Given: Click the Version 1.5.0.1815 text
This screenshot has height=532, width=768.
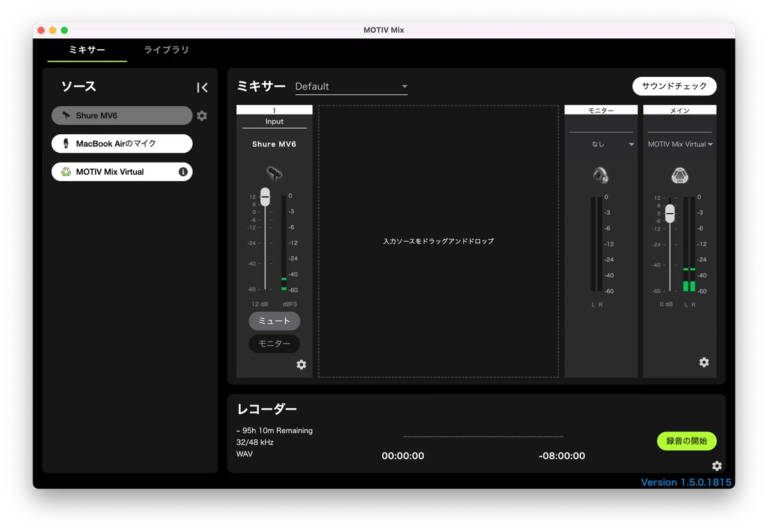Looking at the screenshot, I should coord(686,483).
